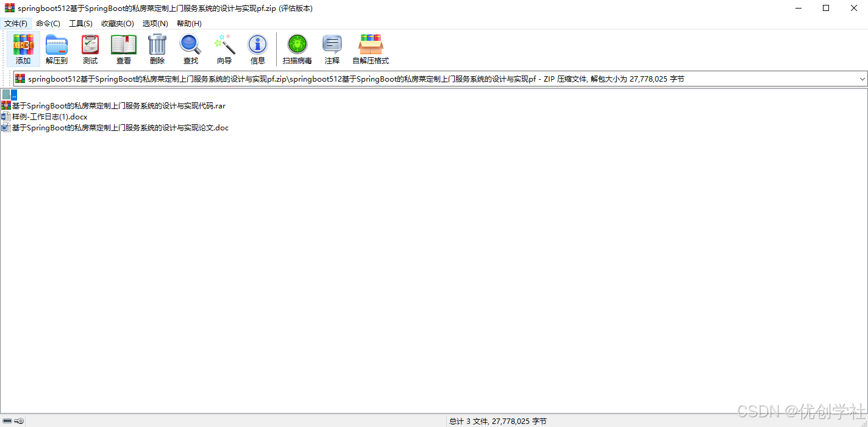Open the File (文件) menu
This screenshot has width=868, height=427.
[16, 23]
